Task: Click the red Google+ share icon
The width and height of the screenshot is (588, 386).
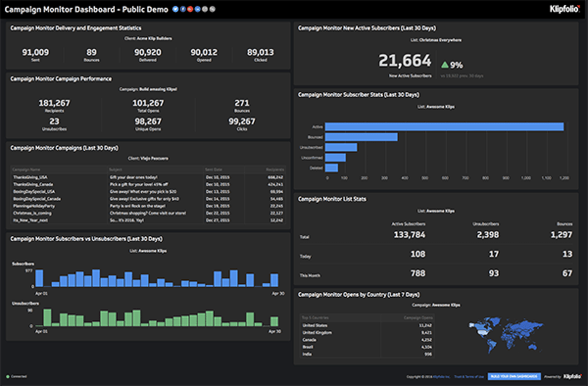Action: [x=190, y=9]
